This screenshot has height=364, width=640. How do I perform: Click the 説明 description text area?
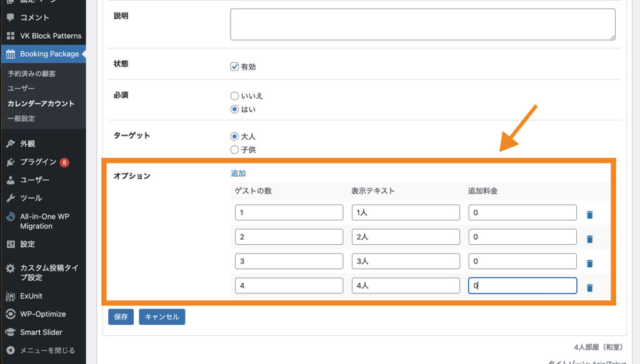(x=422, y=24)
